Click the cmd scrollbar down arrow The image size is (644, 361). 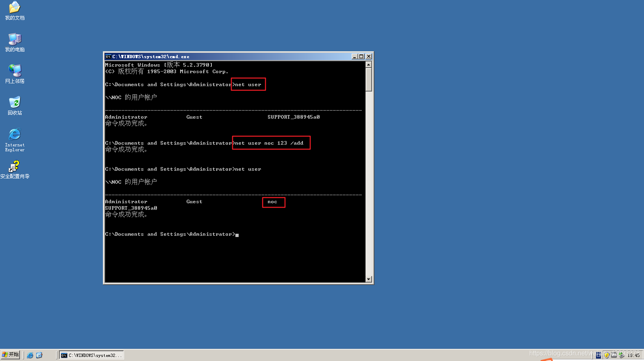click(369, 279)
